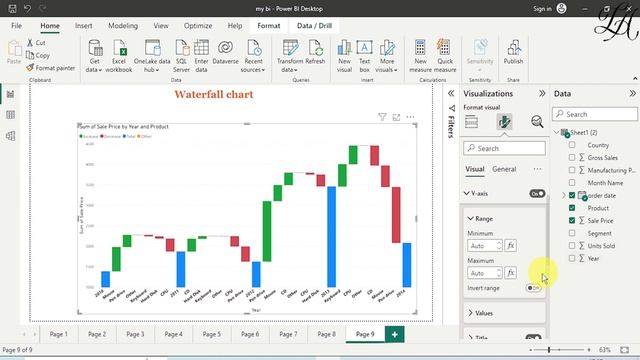
Task: Collapse the Sheet1 (2) table
Action: (557, 132)
